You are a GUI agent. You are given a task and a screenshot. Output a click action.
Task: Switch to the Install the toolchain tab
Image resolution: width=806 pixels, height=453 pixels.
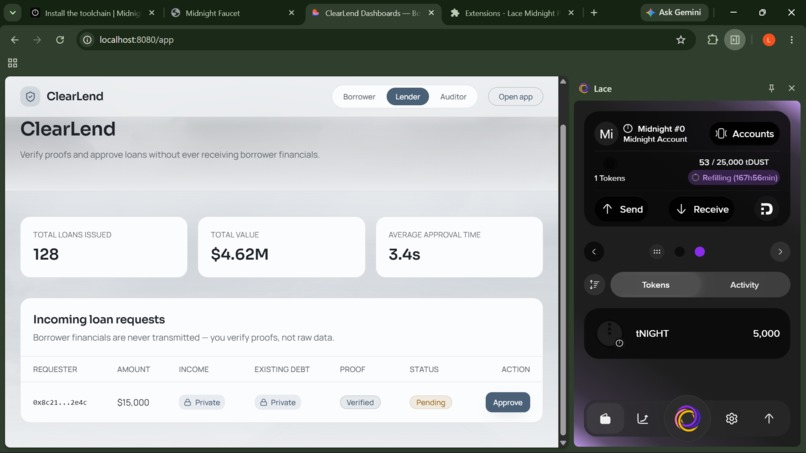(91, 13)
